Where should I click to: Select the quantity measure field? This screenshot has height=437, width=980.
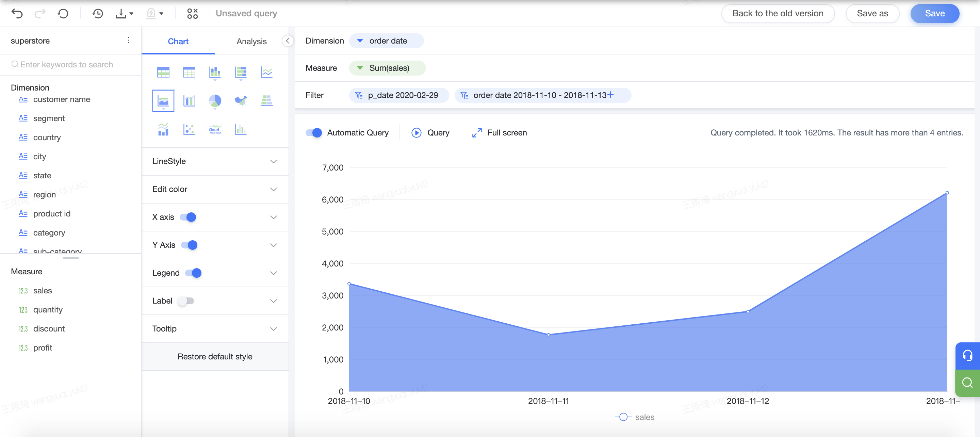[48, 310]
